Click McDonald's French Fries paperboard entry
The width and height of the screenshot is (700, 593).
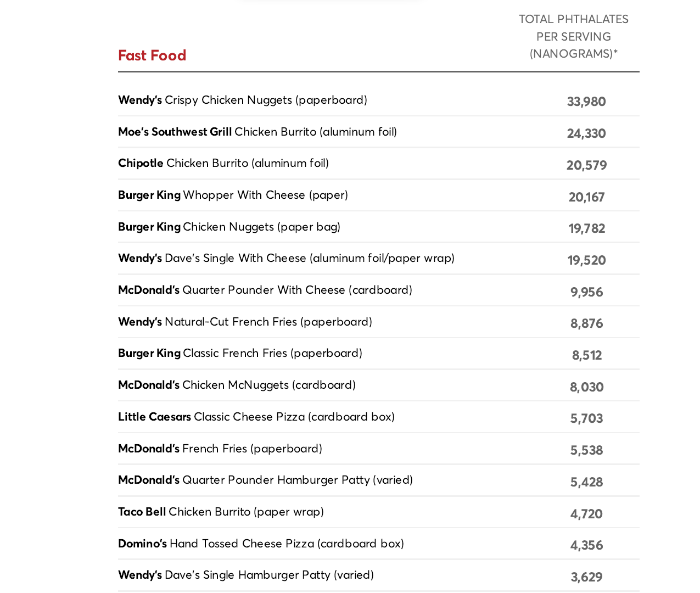coord(220,449)
